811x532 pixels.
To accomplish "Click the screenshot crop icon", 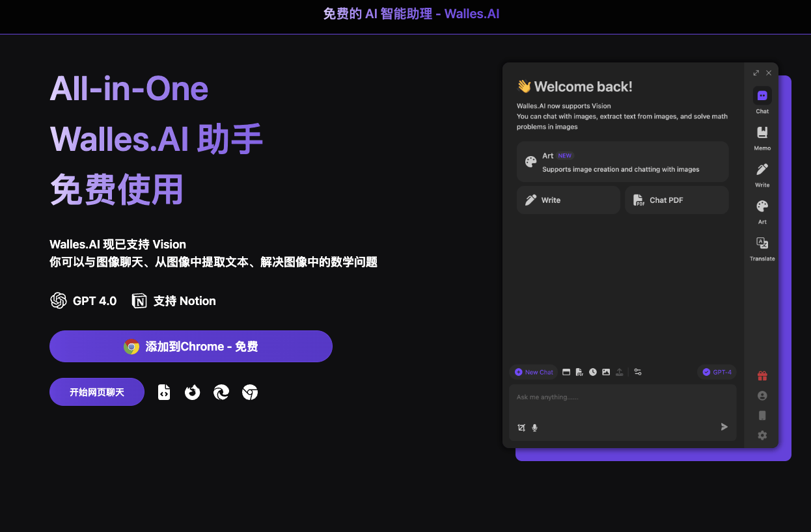I will coord(521,427).
